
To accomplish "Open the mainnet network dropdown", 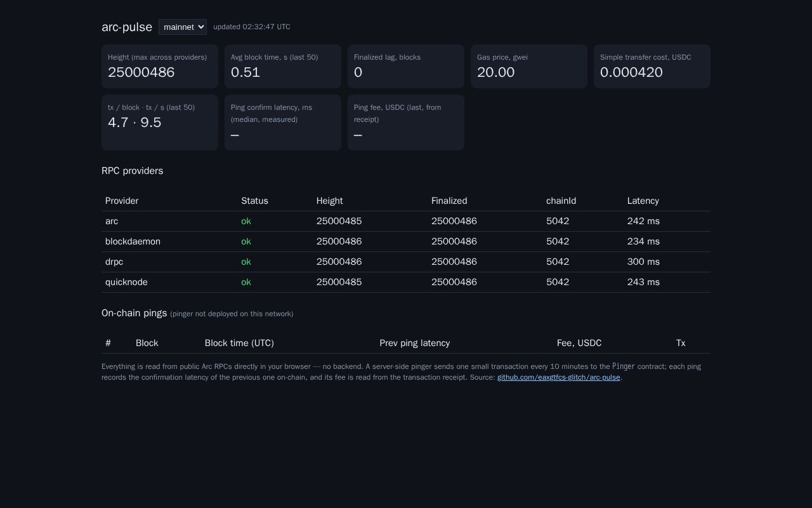I will [x=183, y=27].
